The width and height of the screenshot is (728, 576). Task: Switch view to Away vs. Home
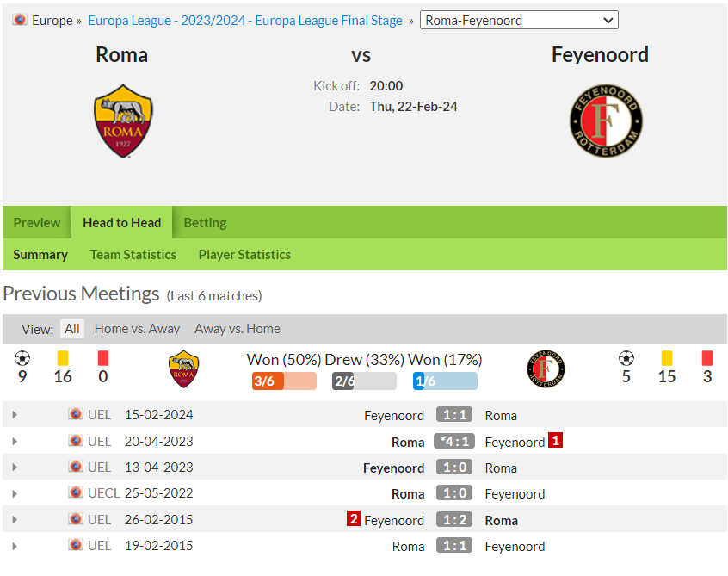pos(238,328)
